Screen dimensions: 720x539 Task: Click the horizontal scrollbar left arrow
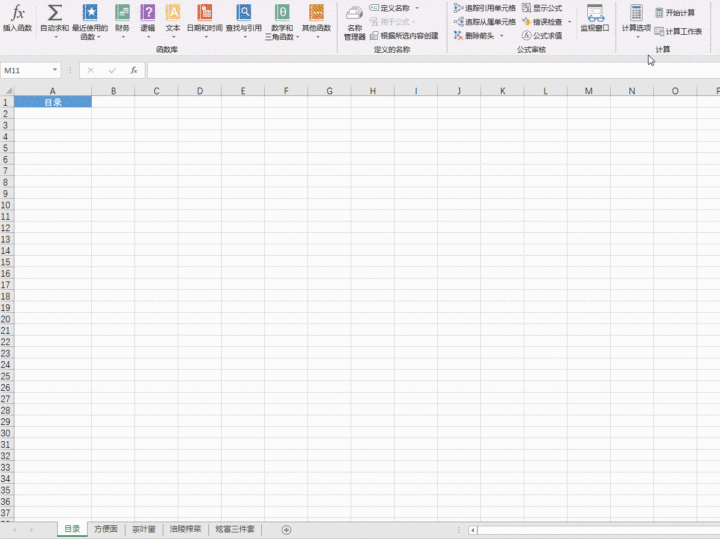tap(472, 530)
